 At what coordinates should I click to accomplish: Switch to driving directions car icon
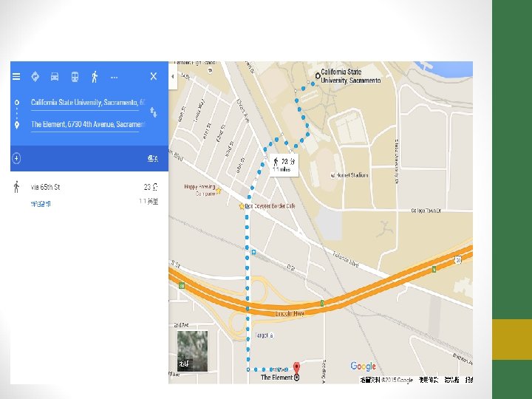[x=55, y=77]
